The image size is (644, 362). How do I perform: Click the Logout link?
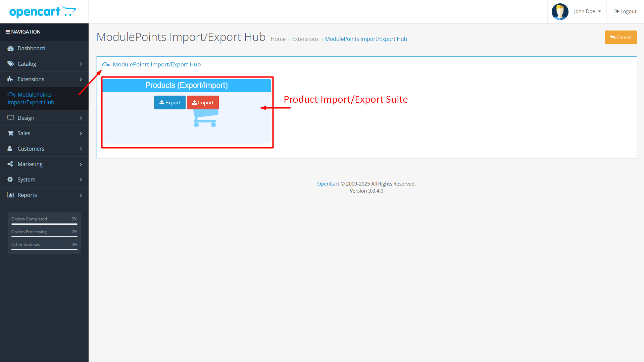pos(625,11)
